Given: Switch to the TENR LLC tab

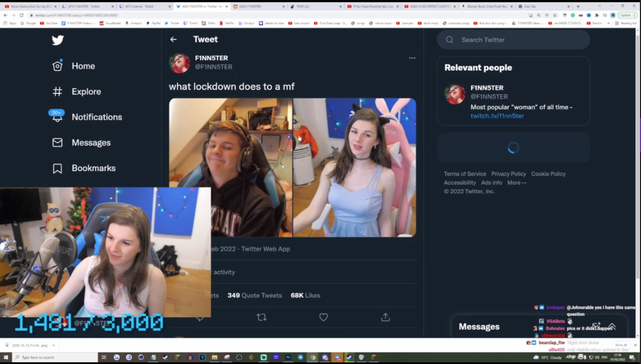Looking at the screenshot, I should pos(316,7).
